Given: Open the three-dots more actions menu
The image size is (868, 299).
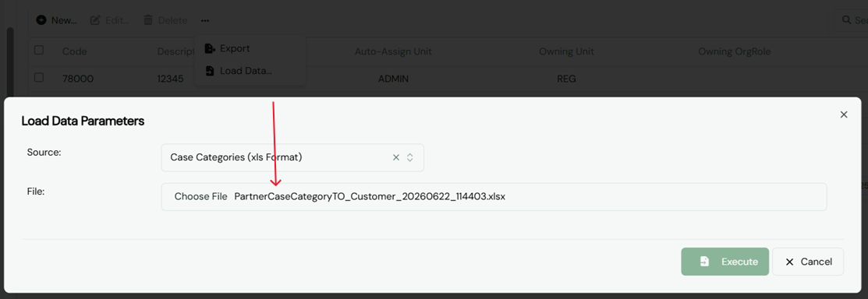Looking at the screenshot, I should pyautogui.click(x=205, y=20).
